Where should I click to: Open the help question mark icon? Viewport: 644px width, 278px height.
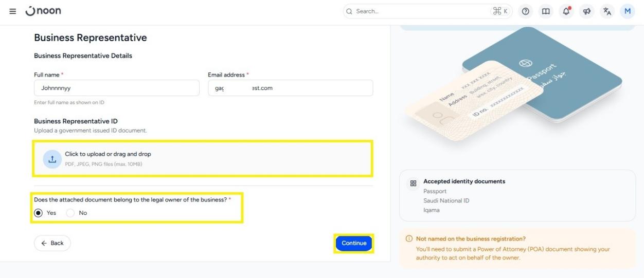tap(525, 11)
